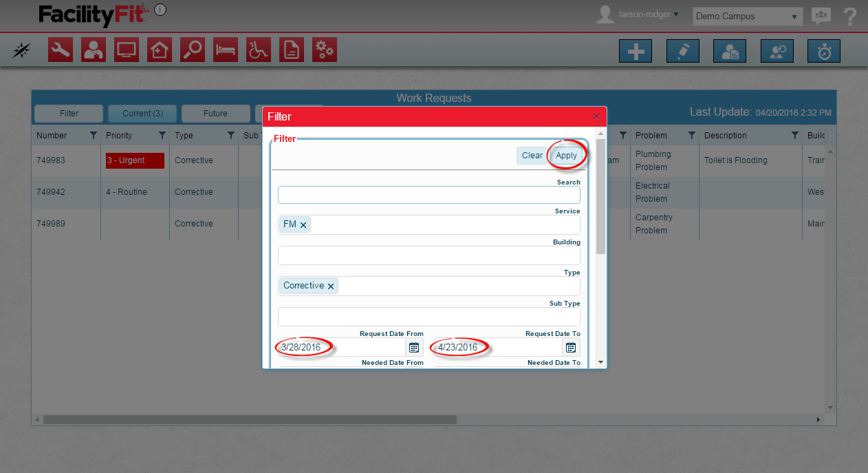The image size is (868, 473).
Task: Switch to the Future tab
Action: coord(215,114)
